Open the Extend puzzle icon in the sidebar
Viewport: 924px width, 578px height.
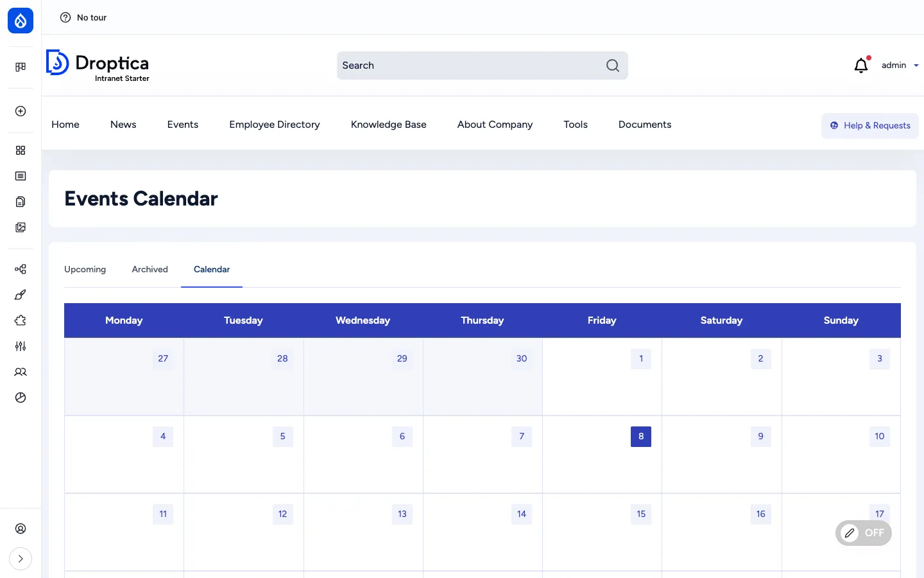pyautogui.click(x=21, y=320)
